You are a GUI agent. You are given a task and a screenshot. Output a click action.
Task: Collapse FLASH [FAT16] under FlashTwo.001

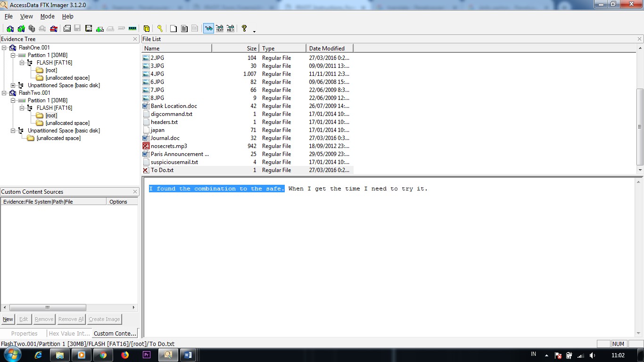(x=22, y=108)
